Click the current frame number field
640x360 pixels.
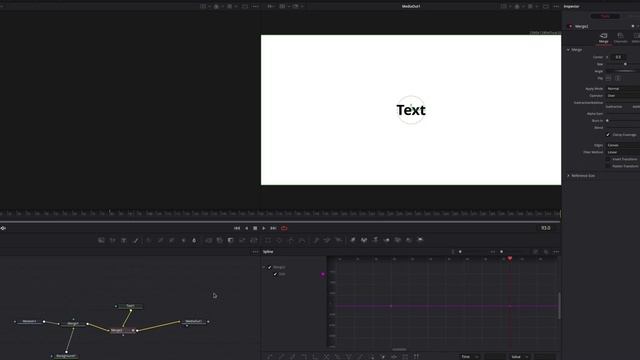point(546,228)
